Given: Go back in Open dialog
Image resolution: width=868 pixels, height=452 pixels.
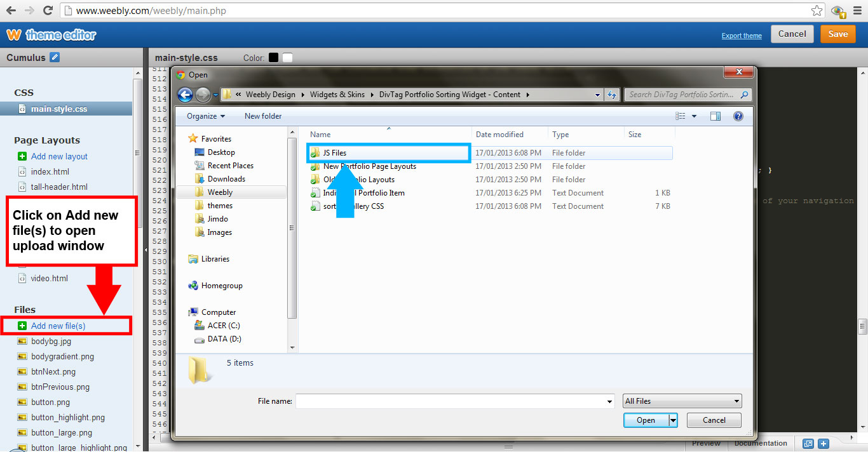Looking at the screenshot, I should click(185, 95).
